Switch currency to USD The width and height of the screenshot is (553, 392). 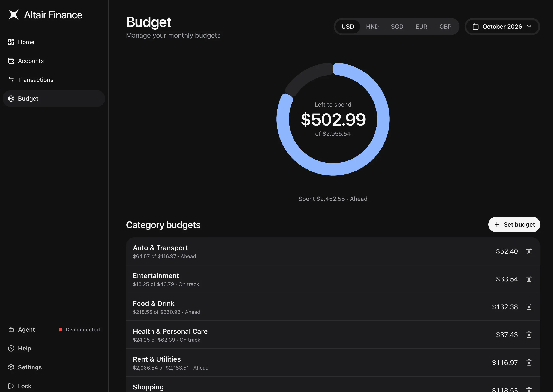[348, 27]
